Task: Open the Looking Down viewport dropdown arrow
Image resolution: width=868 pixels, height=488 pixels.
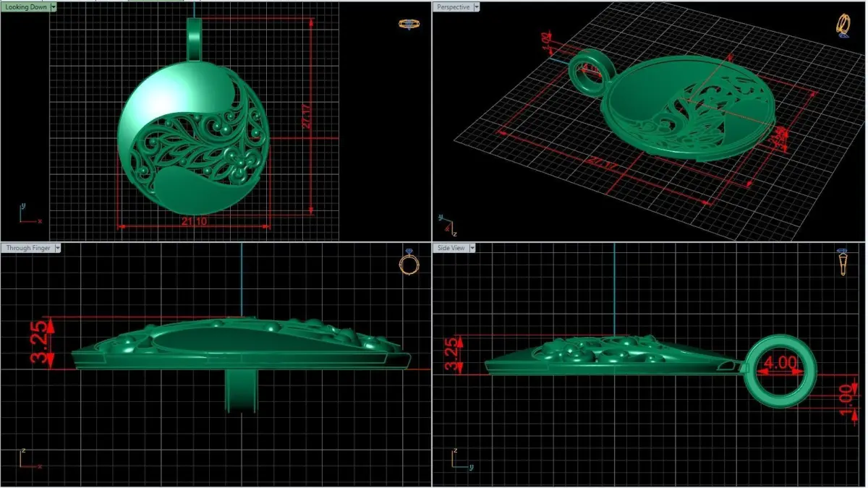Action: (x=54, y=7)
